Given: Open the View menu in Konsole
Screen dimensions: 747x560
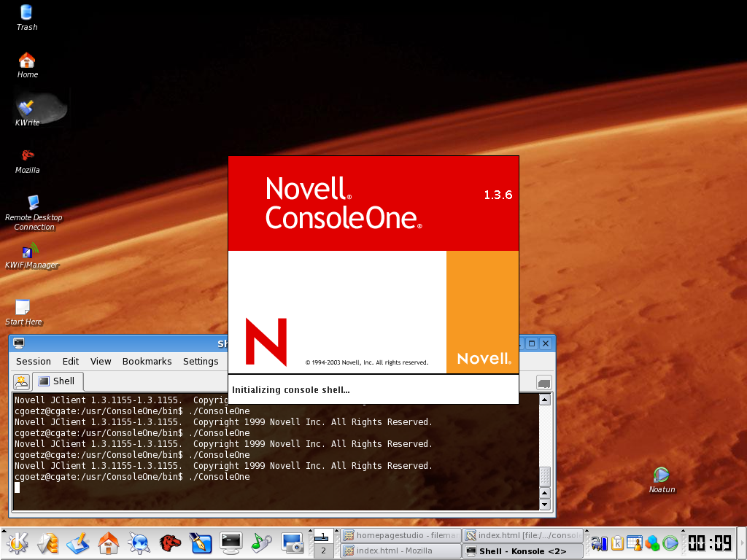Looking at the screenshot, I should (101, 362).
